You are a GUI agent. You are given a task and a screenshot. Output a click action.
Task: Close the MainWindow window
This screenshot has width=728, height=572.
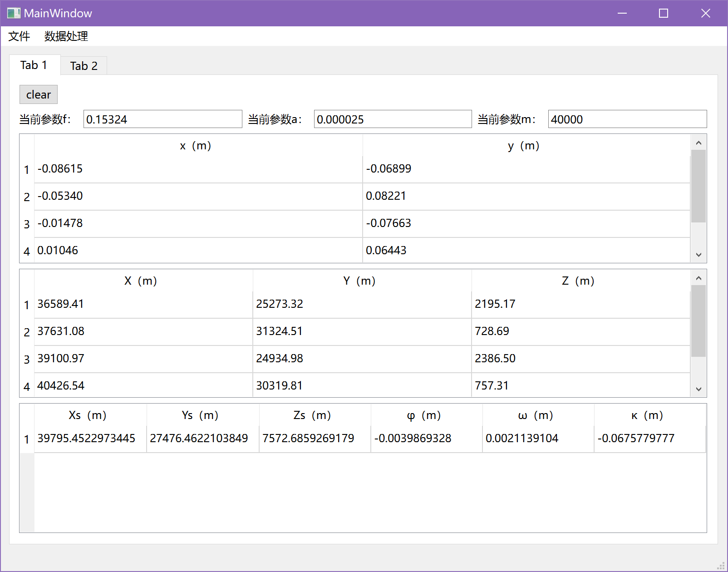[705, 13]
